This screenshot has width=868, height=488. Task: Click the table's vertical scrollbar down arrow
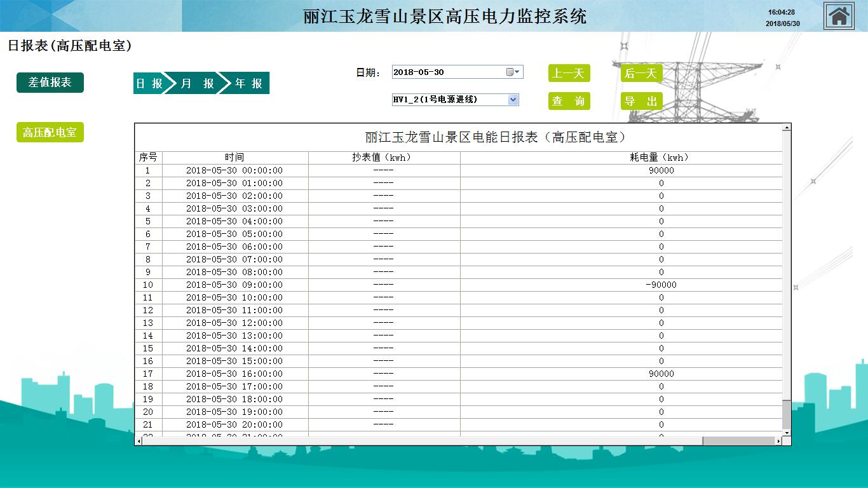tap(787, 432)
